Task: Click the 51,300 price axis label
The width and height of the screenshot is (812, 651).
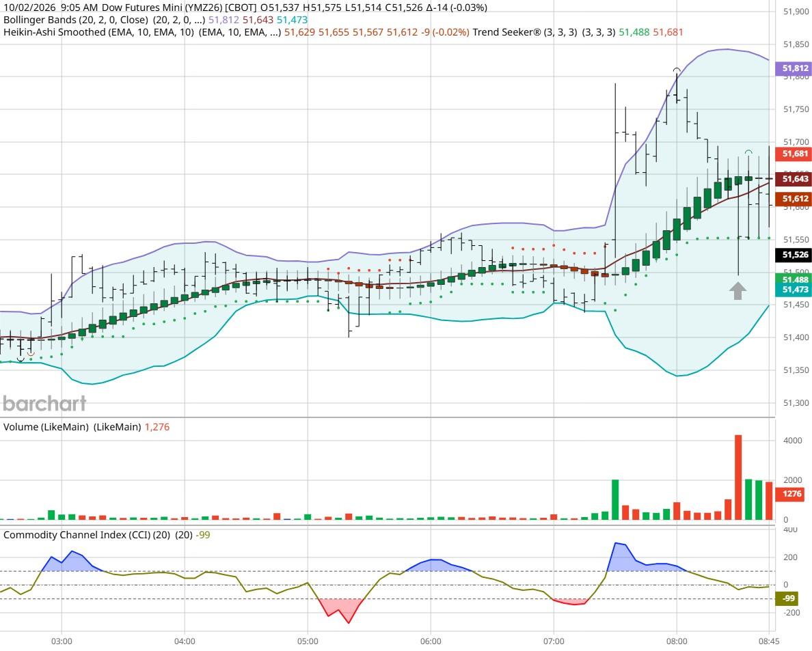Action: click(796, 402)
